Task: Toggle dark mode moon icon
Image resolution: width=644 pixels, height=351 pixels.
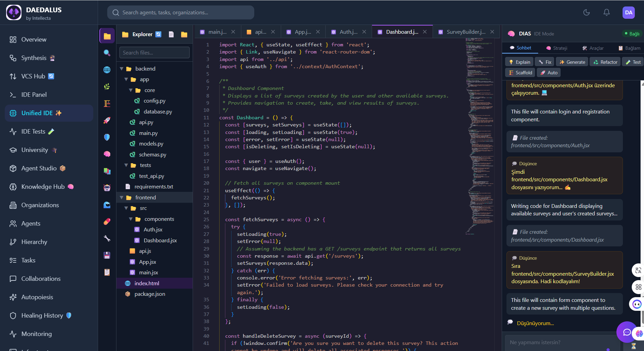Action: (x=586, y=13)
